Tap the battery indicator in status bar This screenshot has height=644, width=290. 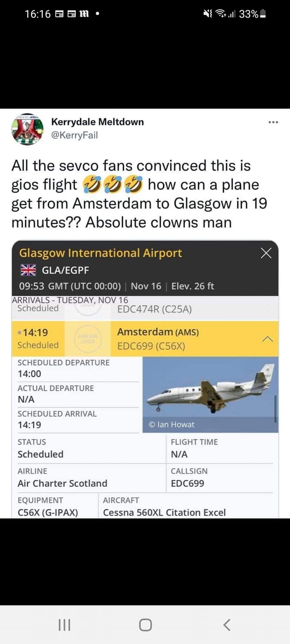click(x=264, y=14)
